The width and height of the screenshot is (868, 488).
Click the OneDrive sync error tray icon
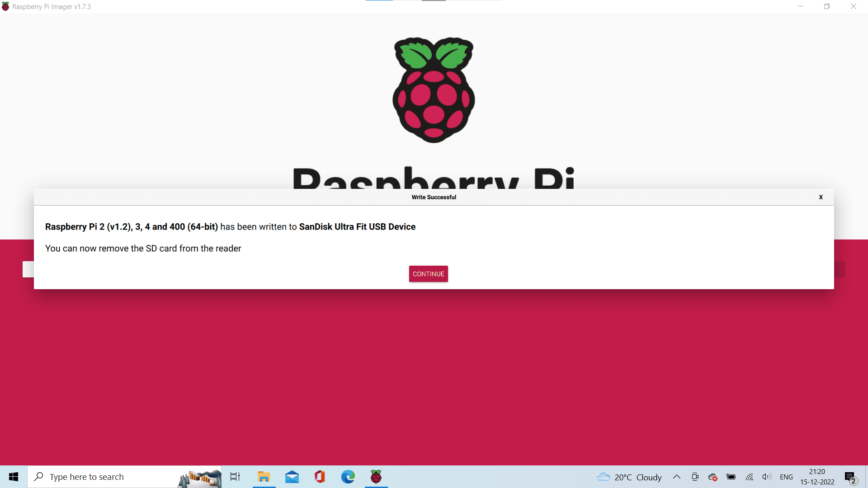[x=713, y=477]
